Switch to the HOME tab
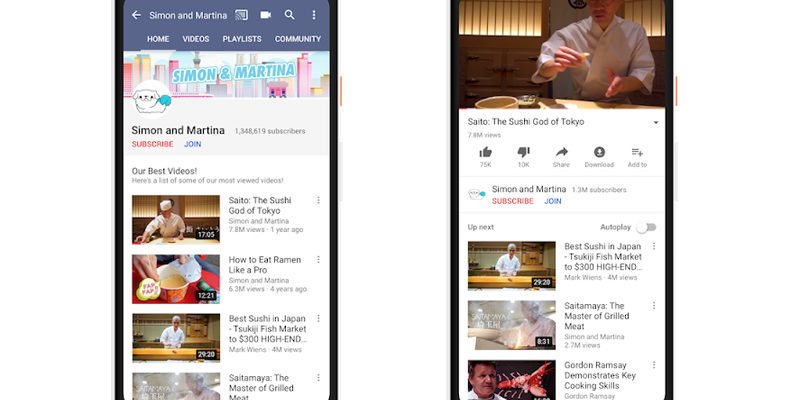 click(158, 39)
